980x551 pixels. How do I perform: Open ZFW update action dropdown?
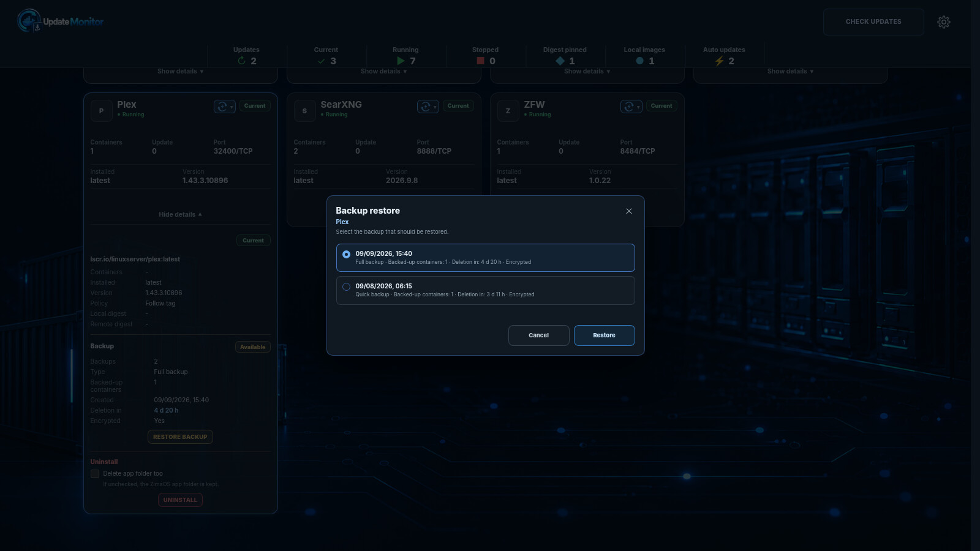tap(631, 107)
